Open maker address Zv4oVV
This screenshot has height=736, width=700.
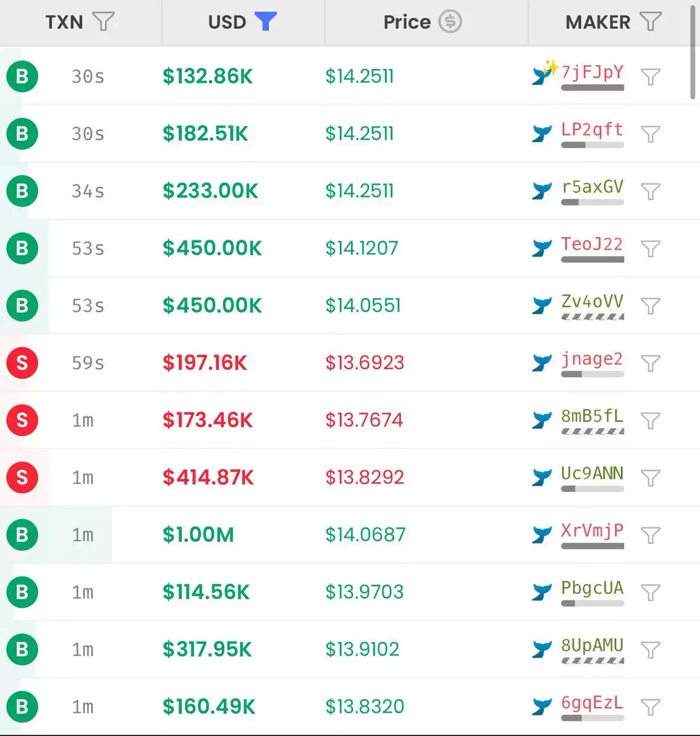(592, 301)
